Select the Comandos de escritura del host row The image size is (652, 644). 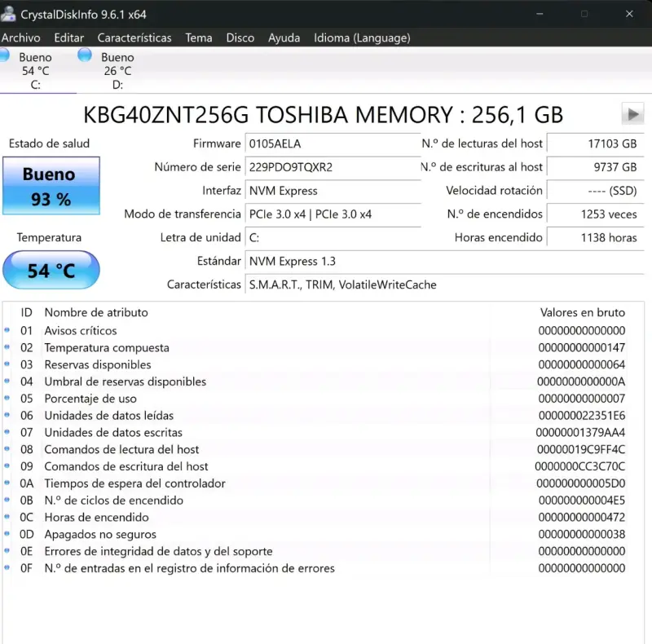pyautogui.click(x=324, y=466)
